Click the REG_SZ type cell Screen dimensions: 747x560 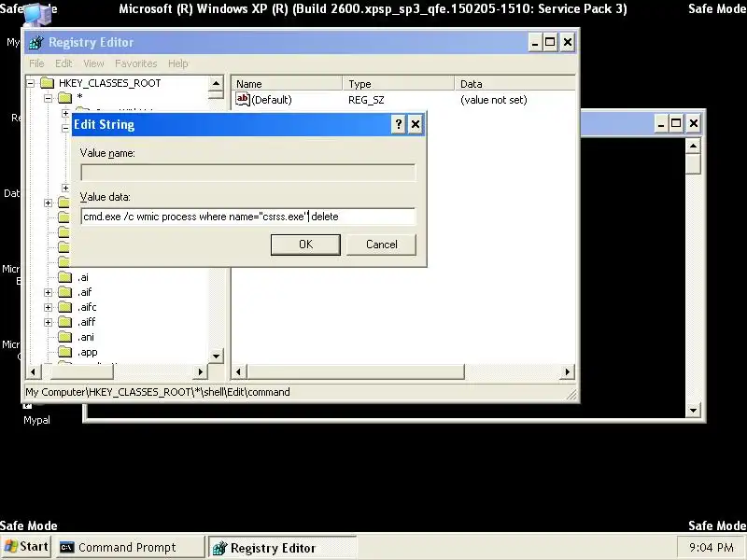366,100
